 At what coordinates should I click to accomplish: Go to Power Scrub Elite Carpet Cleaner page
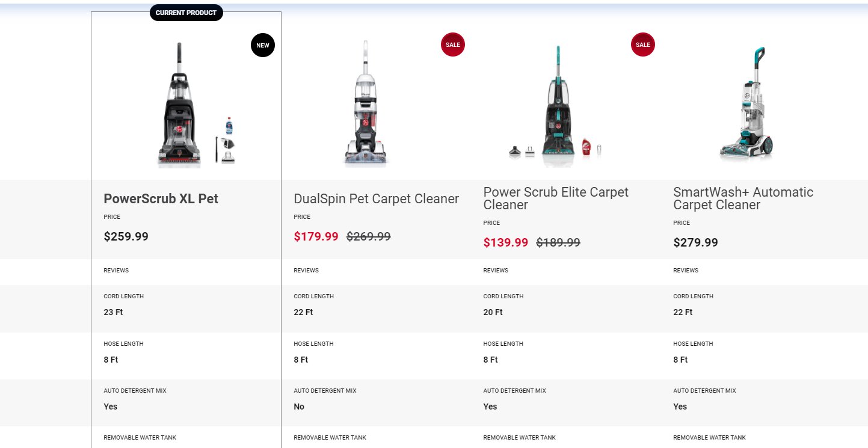(556, 198)
